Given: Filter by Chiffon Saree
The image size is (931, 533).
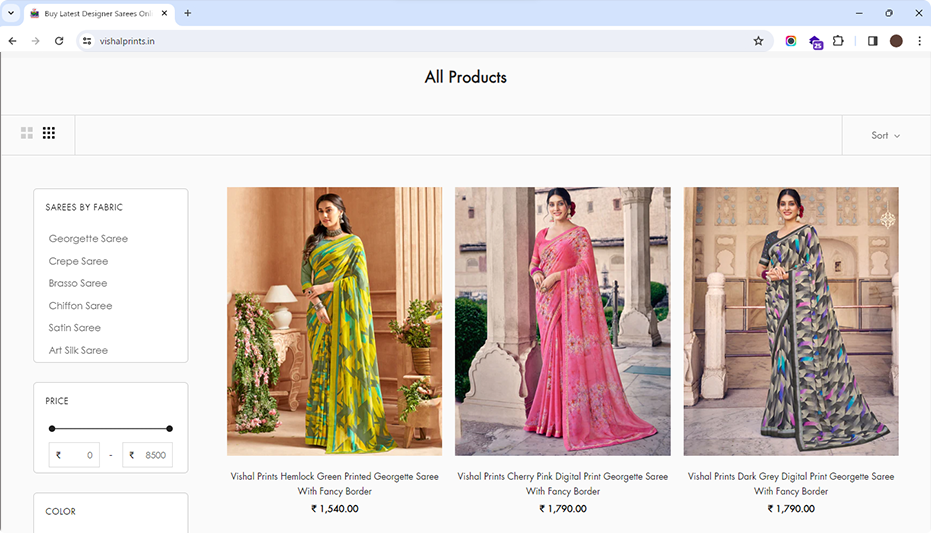Looking at the screenshot, I should [80, 306].
